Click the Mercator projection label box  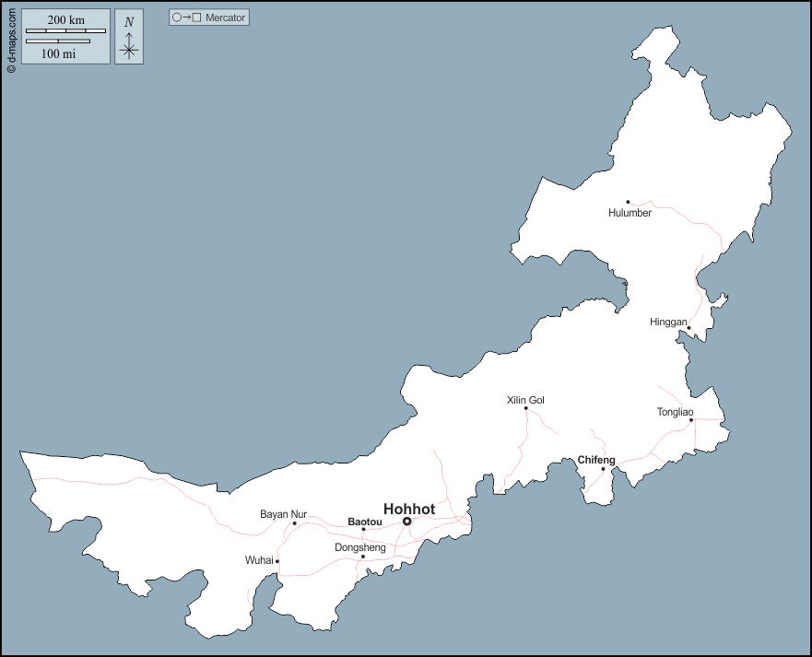209,18
